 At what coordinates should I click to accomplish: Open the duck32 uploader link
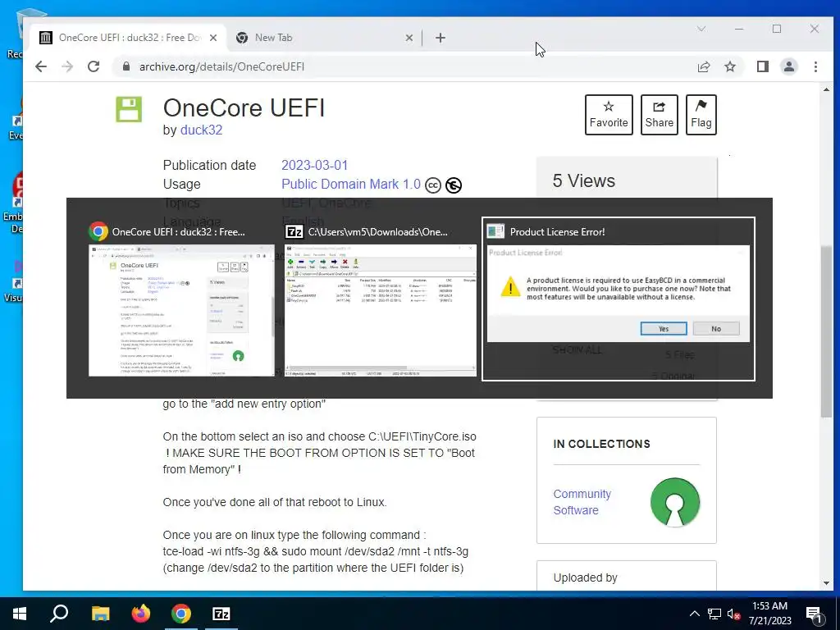click(x=202, y=130)
